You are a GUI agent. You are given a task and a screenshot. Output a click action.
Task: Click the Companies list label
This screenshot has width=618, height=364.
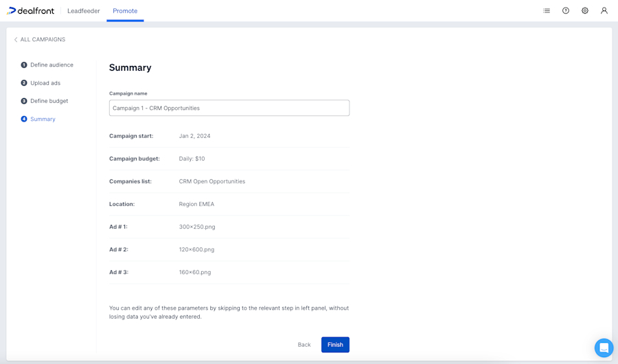[130, 181]
